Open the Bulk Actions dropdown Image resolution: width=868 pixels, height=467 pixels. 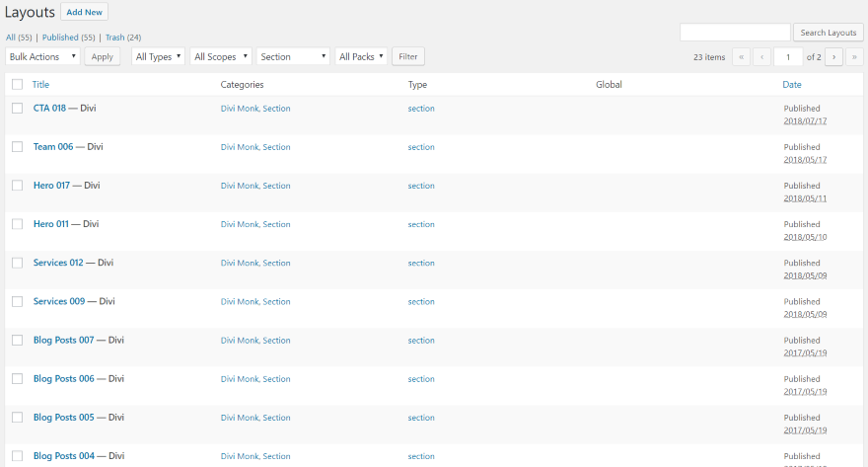[42, 57]
